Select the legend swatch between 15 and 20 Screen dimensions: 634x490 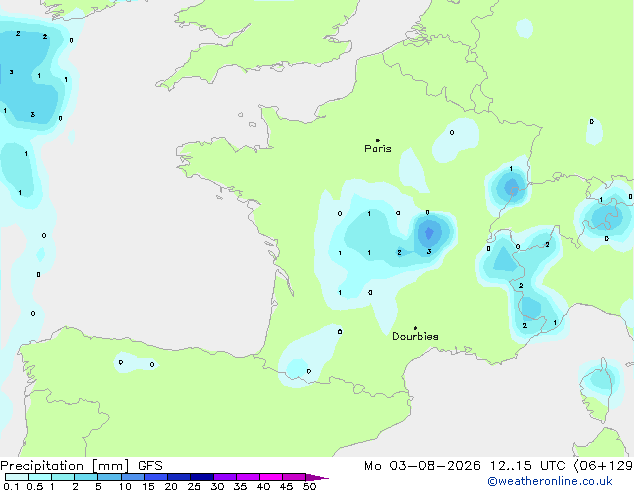(156, 477)
